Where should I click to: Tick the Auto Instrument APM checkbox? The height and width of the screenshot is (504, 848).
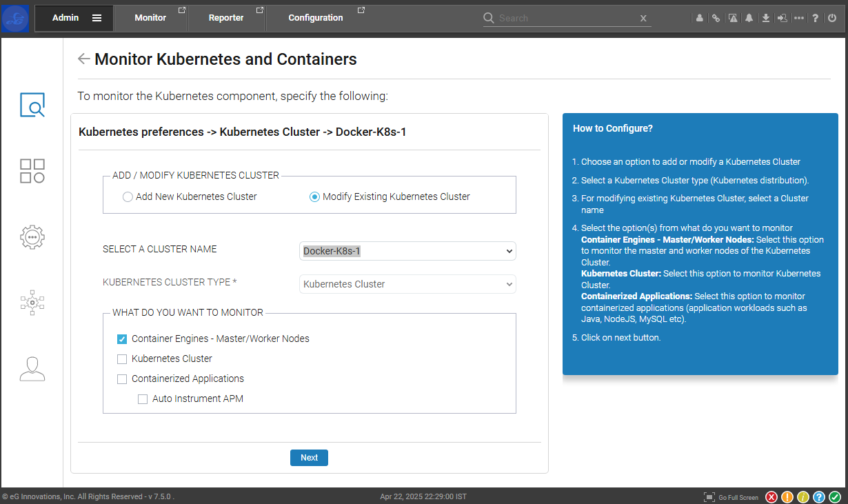[x=143, y=399]
